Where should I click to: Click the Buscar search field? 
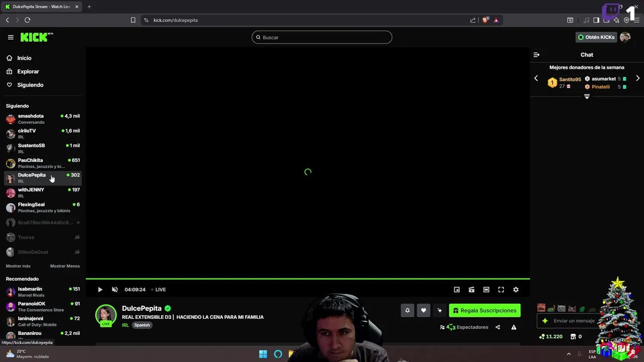tap(322, 37)
